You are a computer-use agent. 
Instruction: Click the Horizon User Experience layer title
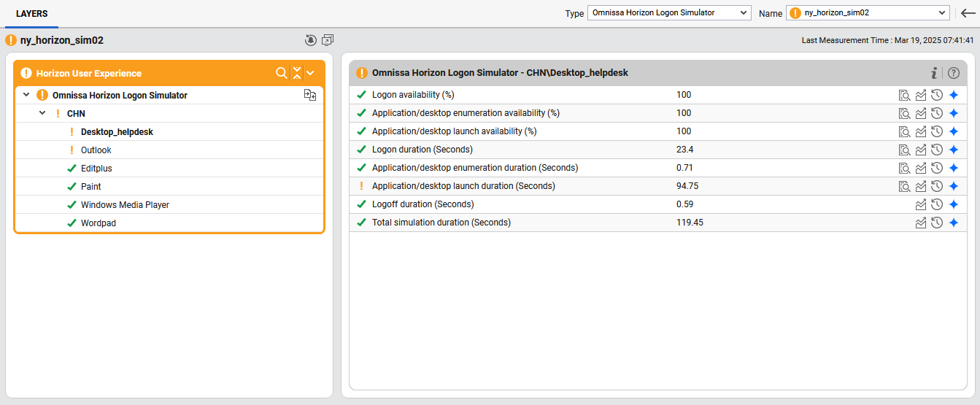89,73
